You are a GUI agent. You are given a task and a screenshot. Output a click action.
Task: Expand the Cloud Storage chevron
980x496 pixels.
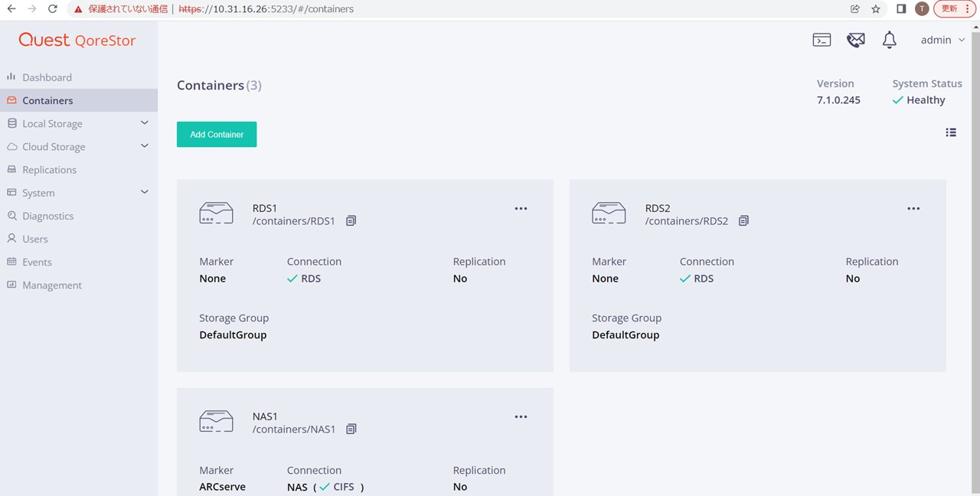coord(145,146)
